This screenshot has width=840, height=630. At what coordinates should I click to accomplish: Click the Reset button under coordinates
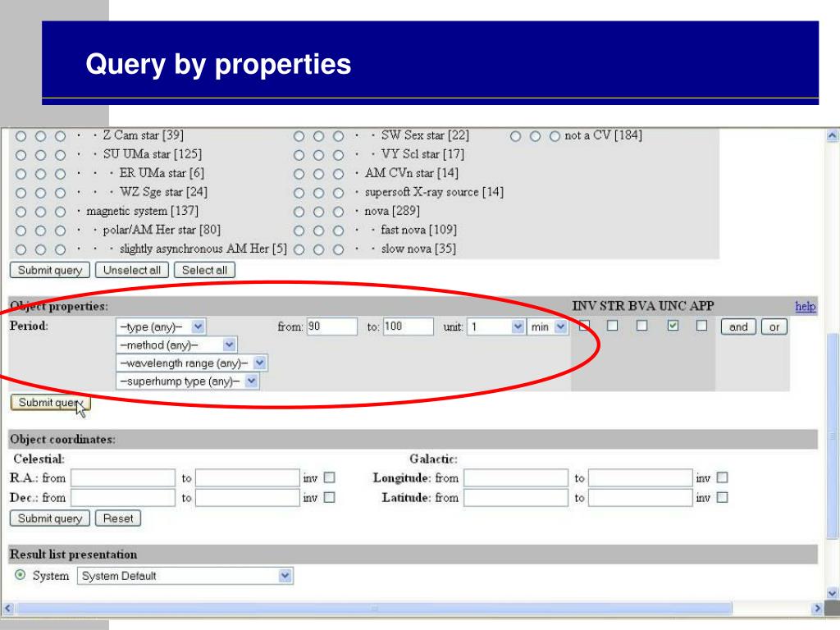click(x=118, y=518)
